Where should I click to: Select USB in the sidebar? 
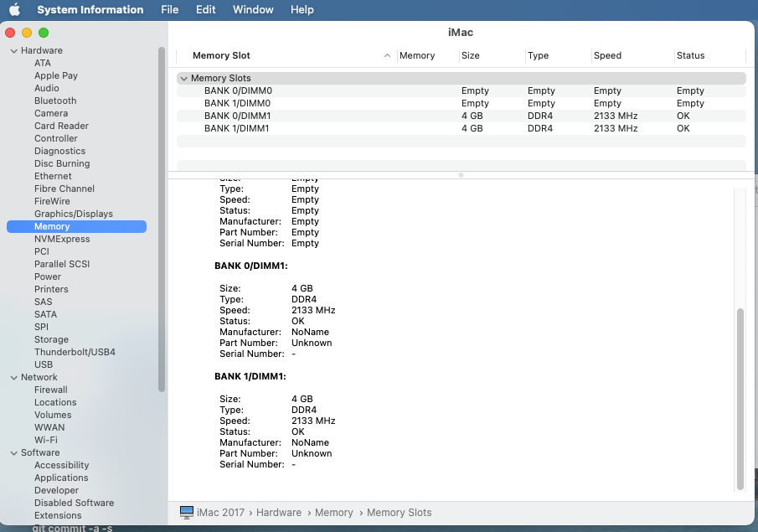pyautogui.click(x=44, y=365)
